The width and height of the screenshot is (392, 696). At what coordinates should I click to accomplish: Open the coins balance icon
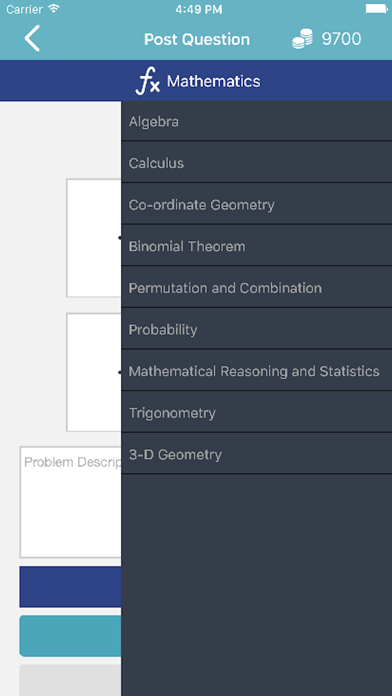pos(303,39)
